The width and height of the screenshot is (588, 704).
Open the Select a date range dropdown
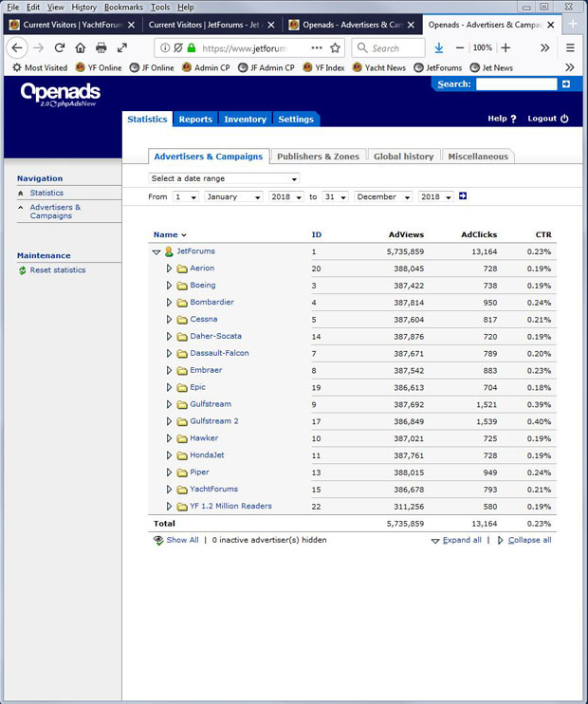pos(224,178)
